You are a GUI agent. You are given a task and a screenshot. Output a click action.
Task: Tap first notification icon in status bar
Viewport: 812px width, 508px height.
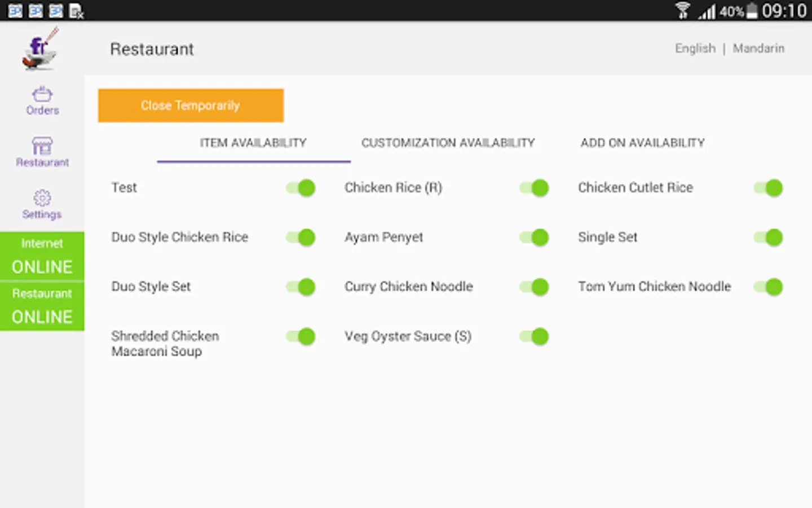(15, 11)
